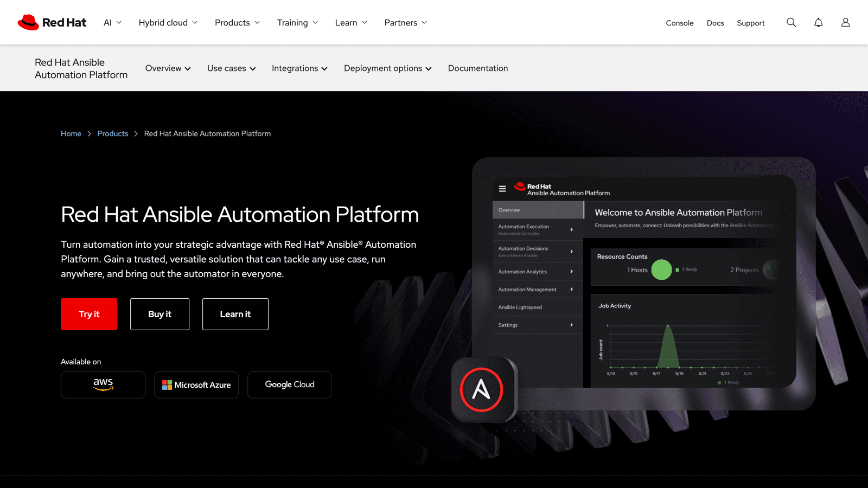Select Overview in the dashboard sidebar
The width and height of the screenshot is (868, 488).
pyautogui.click(x=538, y=210)
